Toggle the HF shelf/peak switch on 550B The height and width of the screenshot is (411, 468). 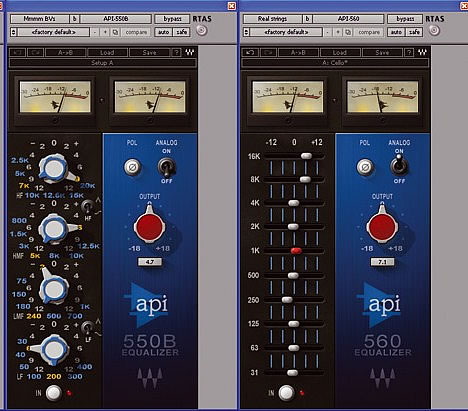pyautogui.click(x=87, y=207)
